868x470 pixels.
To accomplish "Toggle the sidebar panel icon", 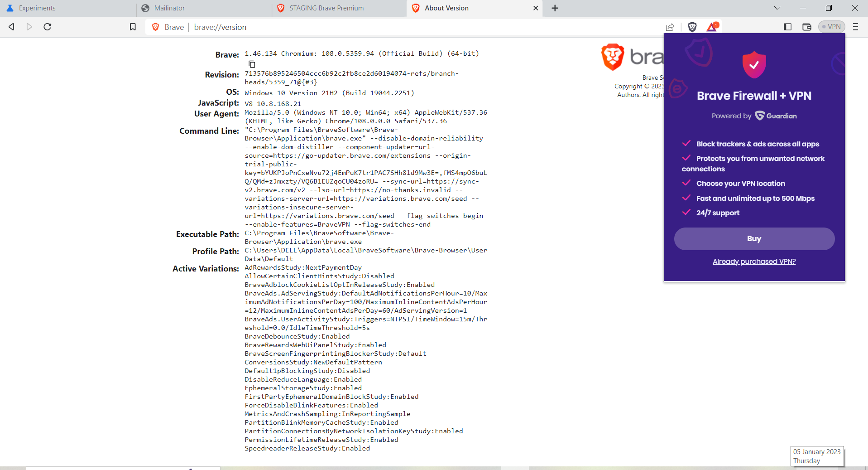I will pyautogui.click(x=787, y=27).
